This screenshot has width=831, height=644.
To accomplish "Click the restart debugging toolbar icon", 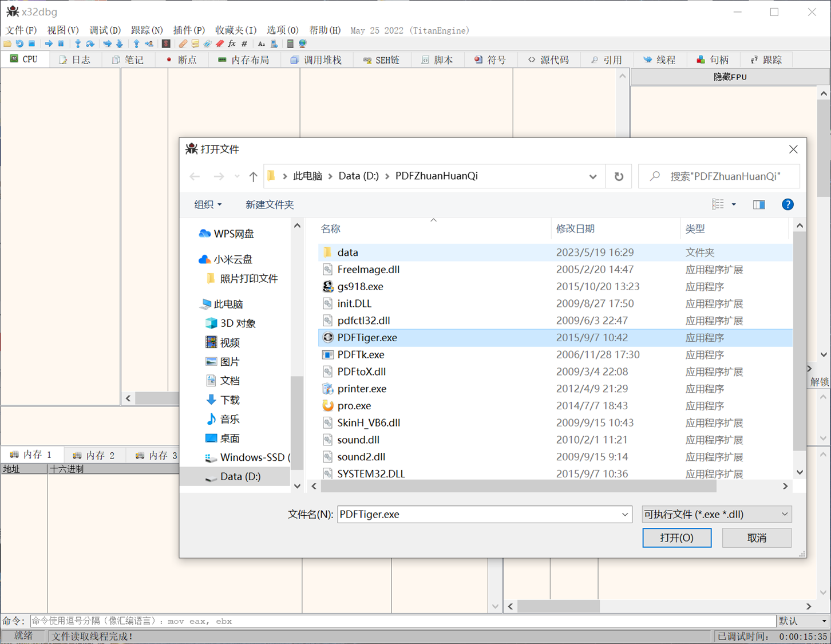I will click(19, 44).
